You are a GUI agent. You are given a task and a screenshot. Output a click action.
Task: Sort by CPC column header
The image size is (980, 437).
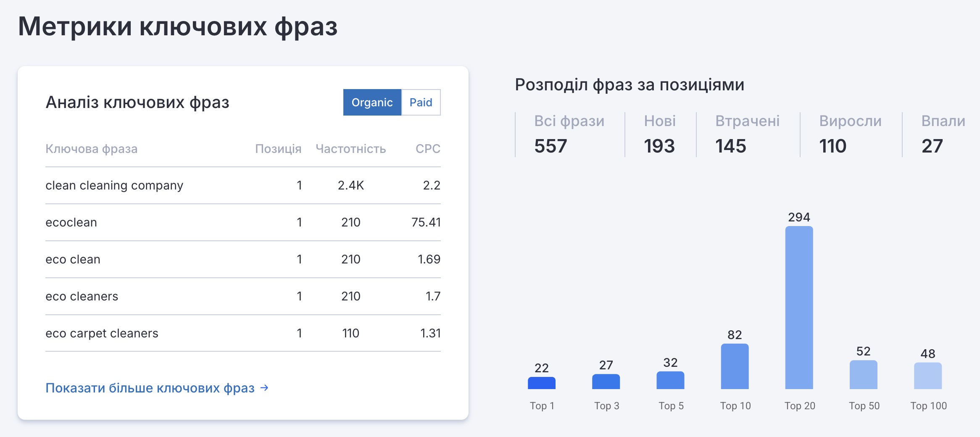(x=427, y=149)
